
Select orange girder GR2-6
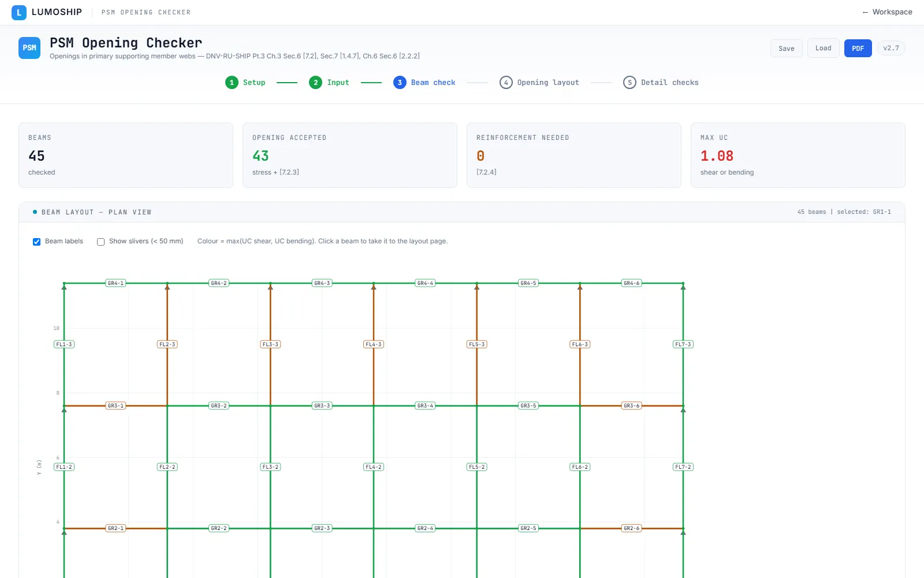click(632, 528)
